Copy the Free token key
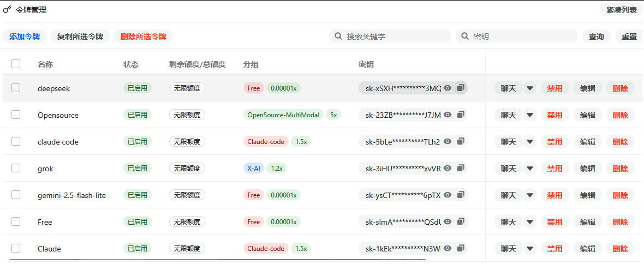Screen dimensions: 644x270 461,221
